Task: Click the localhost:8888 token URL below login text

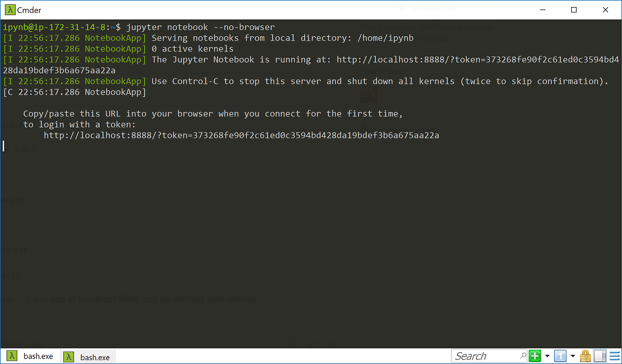Action: tap(241, 135)
